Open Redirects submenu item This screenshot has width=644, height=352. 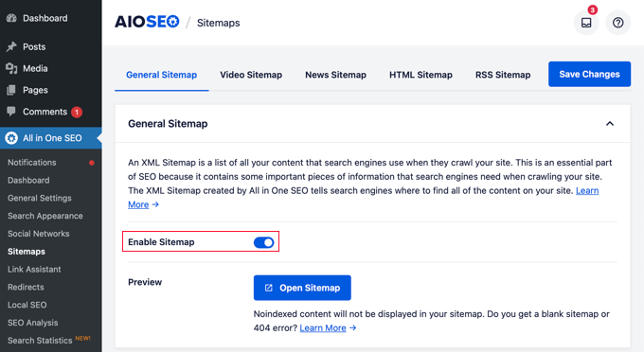26,287
